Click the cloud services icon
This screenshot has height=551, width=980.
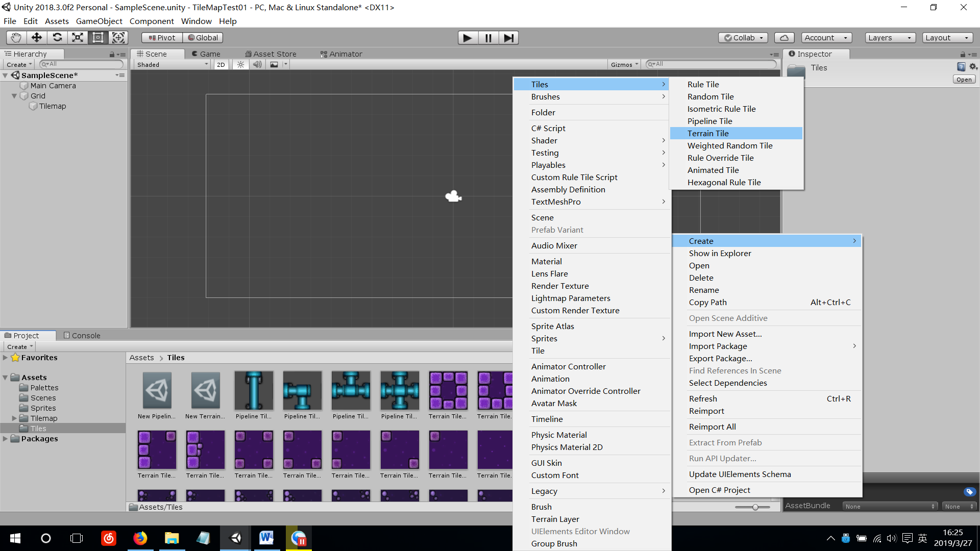(x=785, y=38)
